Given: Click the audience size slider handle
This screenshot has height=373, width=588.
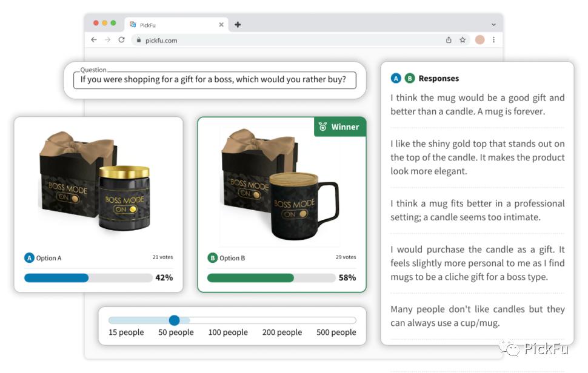Looking at the screenshot, I should click(x=175, y=320).
